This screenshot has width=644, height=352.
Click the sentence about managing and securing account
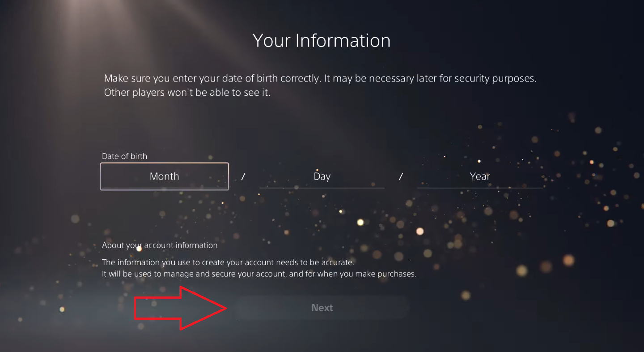[259, 274]
